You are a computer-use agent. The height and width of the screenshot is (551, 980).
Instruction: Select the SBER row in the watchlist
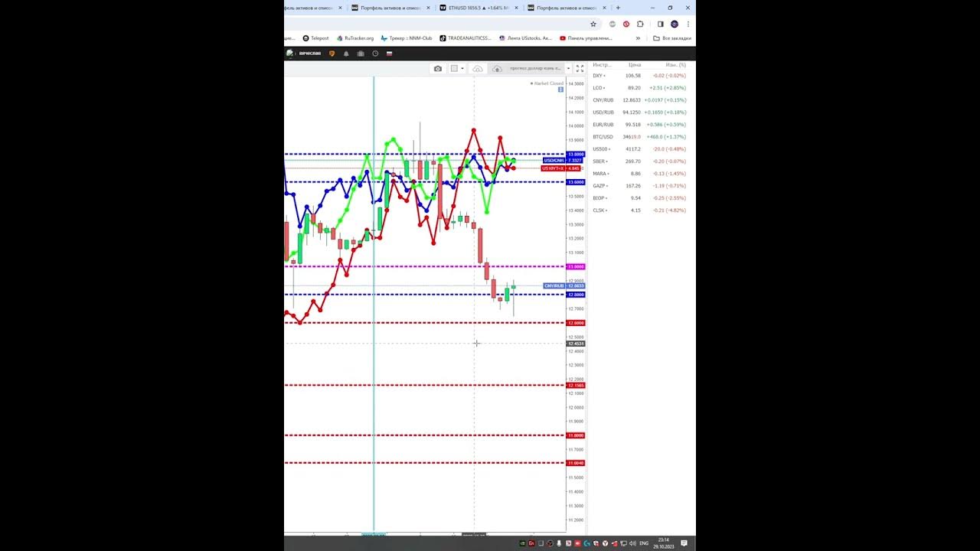tap(640, 161)
